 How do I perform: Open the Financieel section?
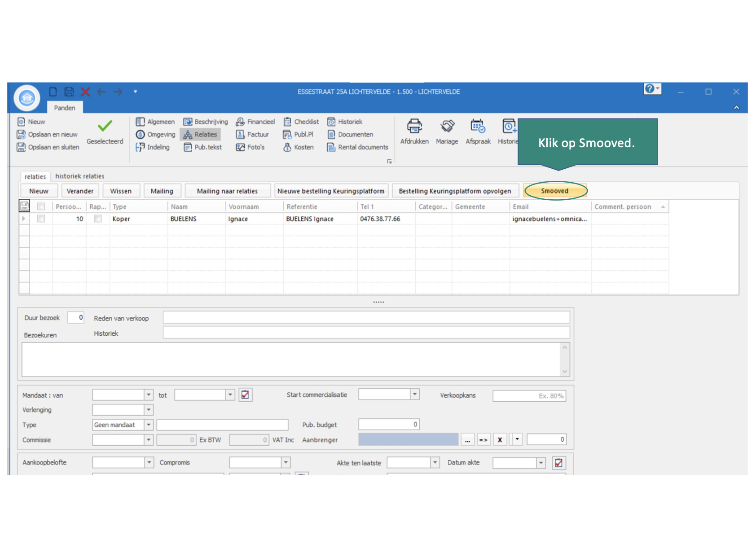(x=255, y=122)
